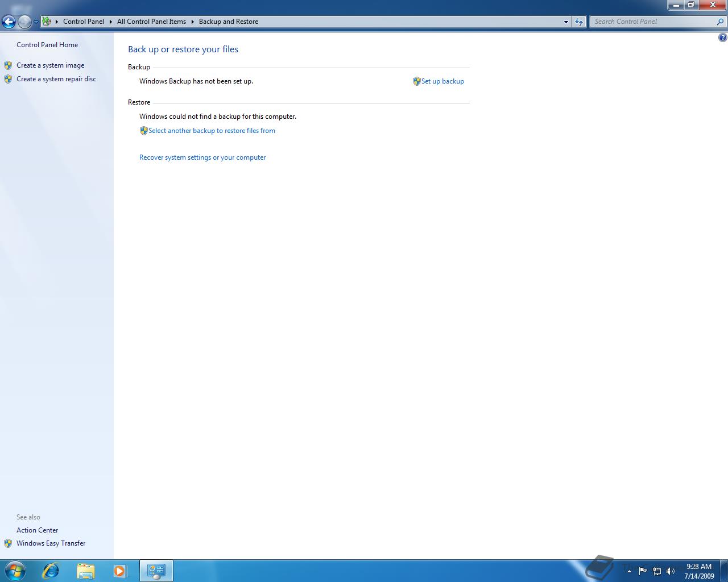Image resolution: width=728 pixels, height=582 pixels.
Task: Click the Control Panel icon in address bar
Action: (x=47, y=22)
